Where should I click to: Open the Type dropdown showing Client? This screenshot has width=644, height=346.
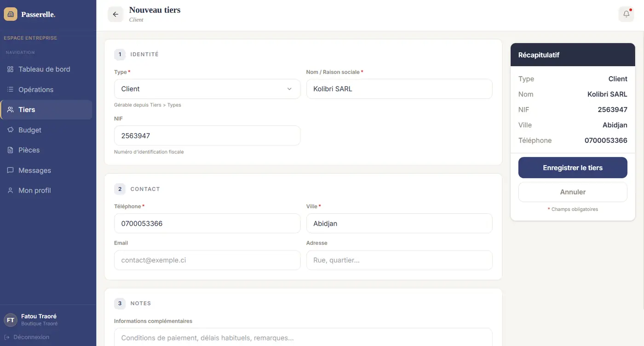click(207, 89)
